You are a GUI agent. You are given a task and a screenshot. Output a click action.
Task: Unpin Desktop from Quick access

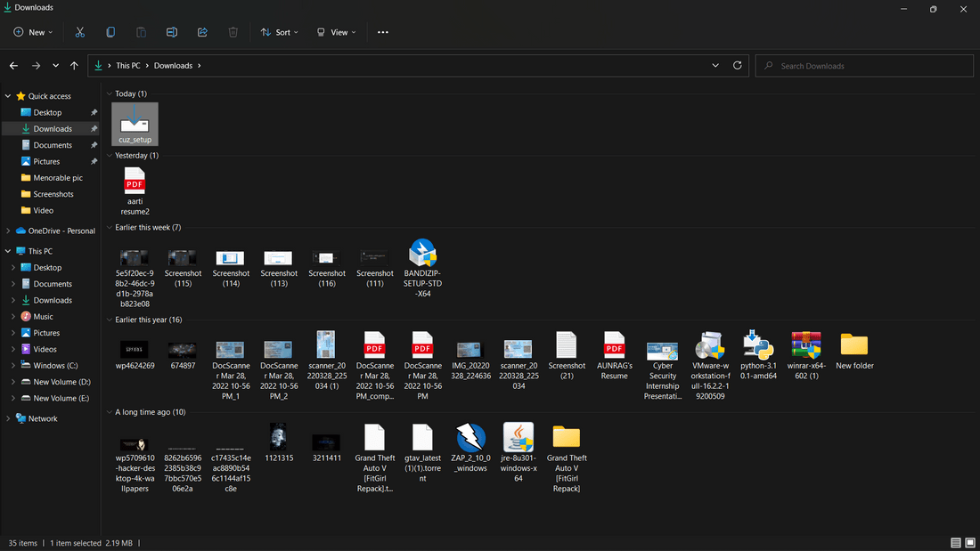94,113
